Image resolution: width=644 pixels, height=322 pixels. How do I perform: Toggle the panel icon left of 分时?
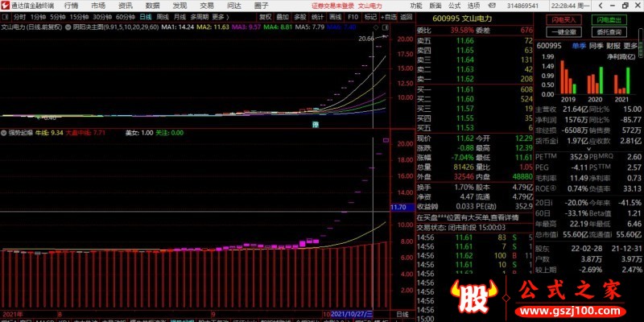click(x=6, y=17)
